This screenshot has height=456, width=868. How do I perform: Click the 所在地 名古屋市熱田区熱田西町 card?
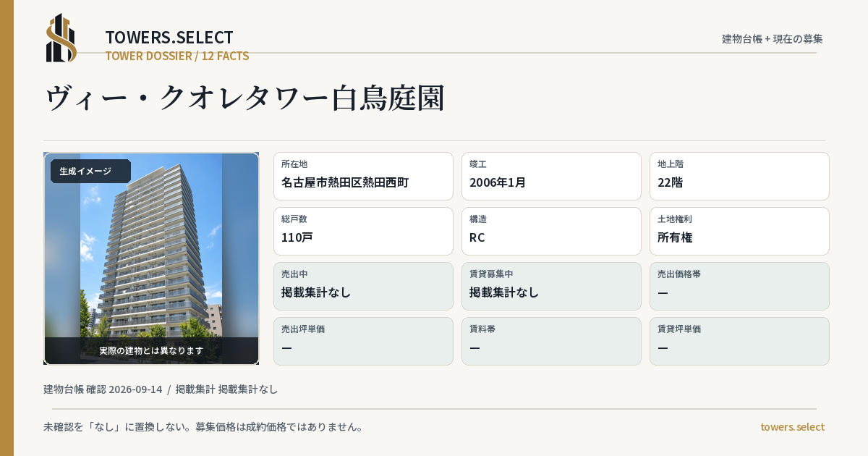363,176
